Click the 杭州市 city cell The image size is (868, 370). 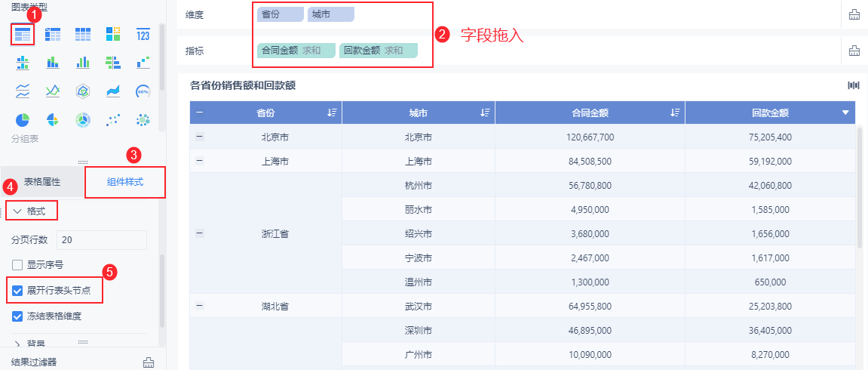point(419,186)
